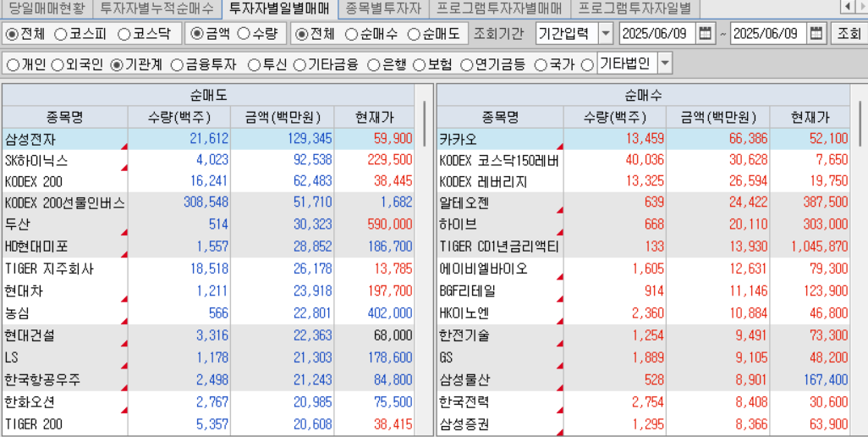868x437 pixels.
Task: Select the TIGER CD1년금리액티 row
Action: point(643,246)
